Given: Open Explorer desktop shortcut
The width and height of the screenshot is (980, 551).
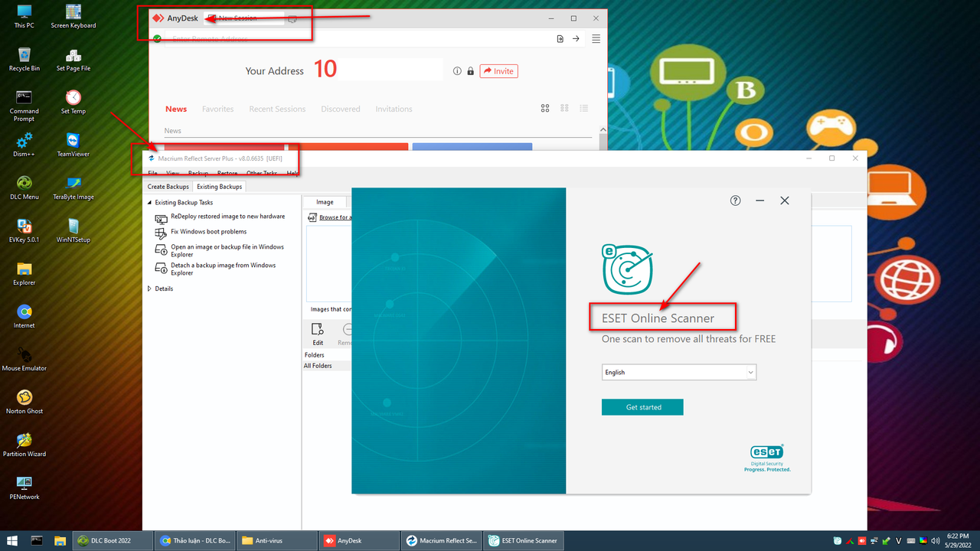Looking at the screenshot, I should (24, 273).
